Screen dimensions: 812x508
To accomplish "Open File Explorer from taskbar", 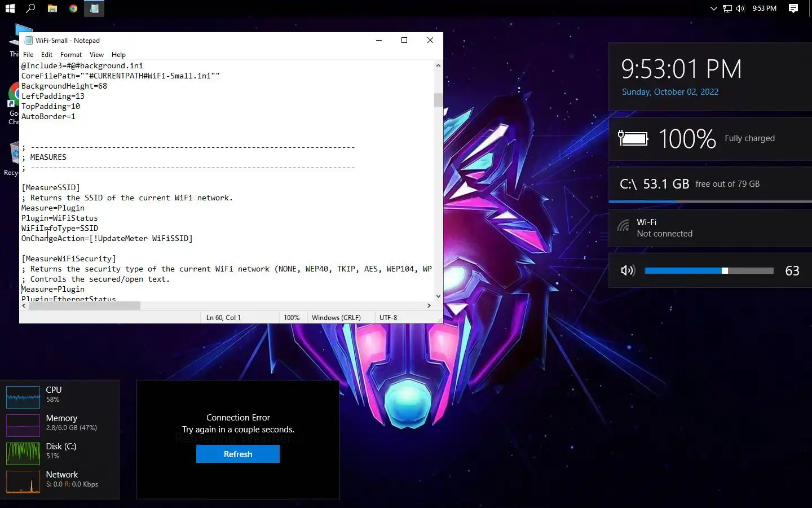I will [x=52, y=8].
